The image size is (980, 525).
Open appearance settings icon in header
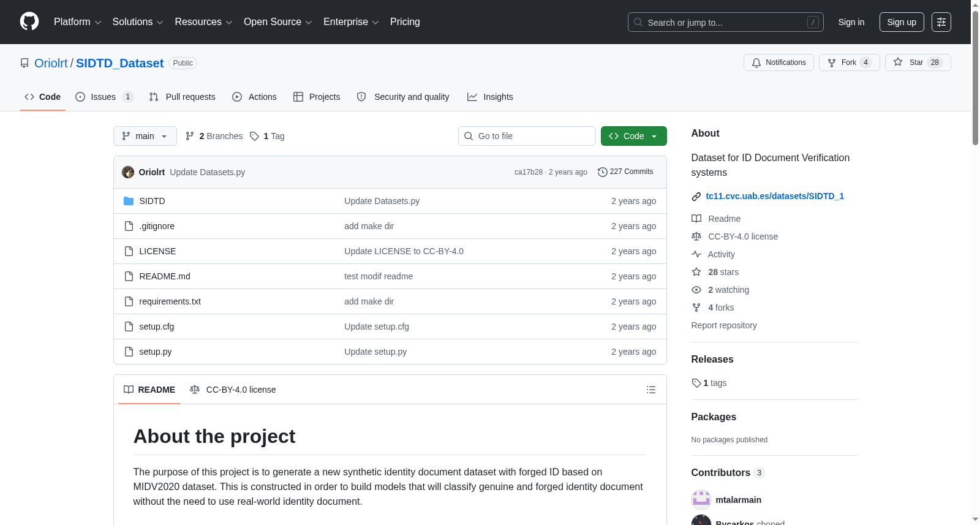tap(941, 22)
